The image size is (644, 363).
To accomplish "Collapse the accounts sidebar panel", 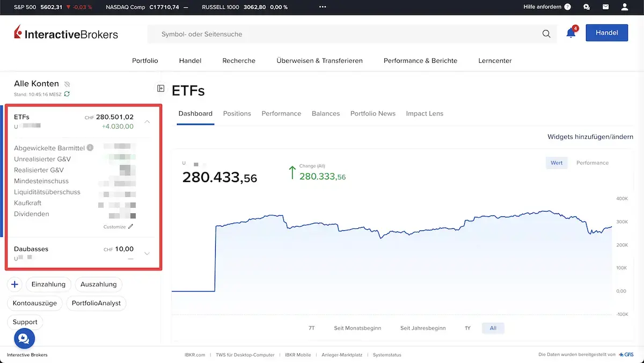I will tap(160, 88).
